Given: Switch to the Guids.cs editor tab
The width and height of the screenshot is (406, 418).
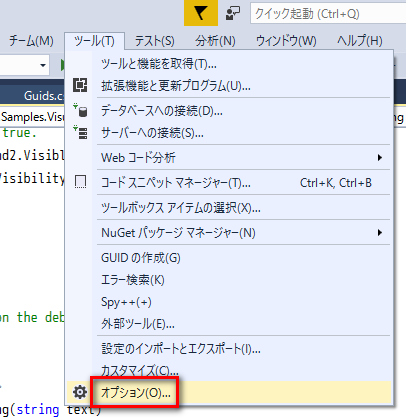Looking at the screenshot, I should (32, 96).
